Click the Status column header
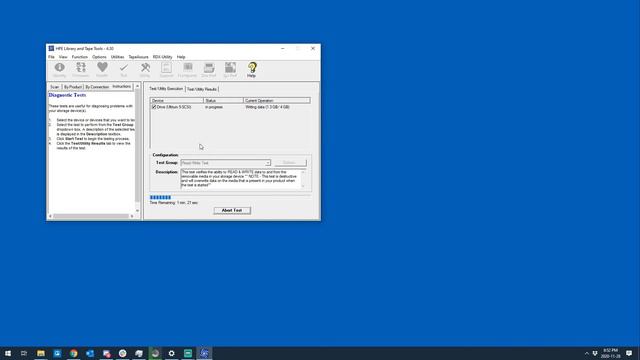Image resolution: width=640 pixels, height=360 pixels. [223, 100]
